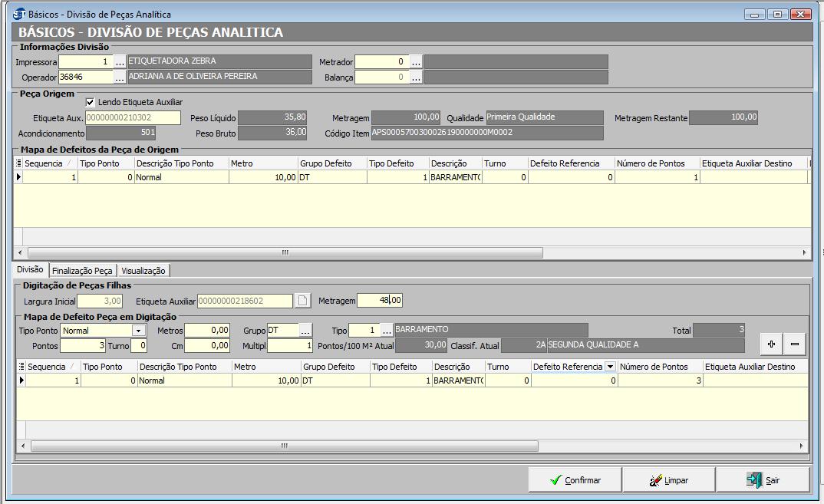824x504 pixels.
Task: Expand the Tipo Ponto dropdown
Action: coord(139,331)
